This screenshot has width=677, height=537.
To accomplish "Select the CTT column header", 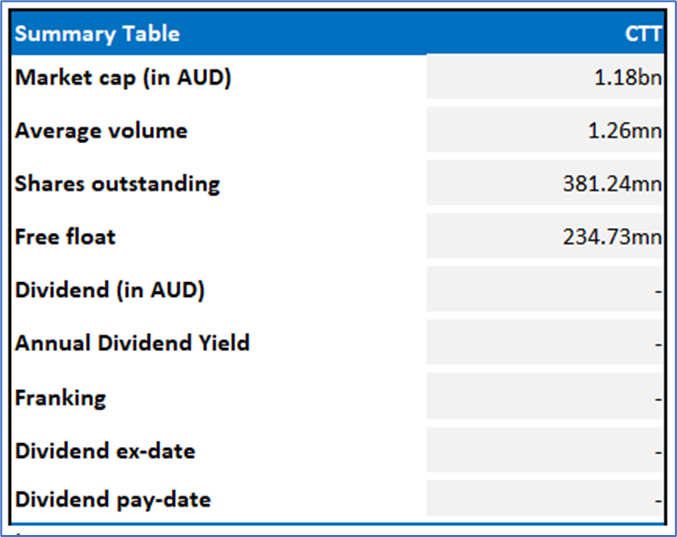I will point(643,34).
